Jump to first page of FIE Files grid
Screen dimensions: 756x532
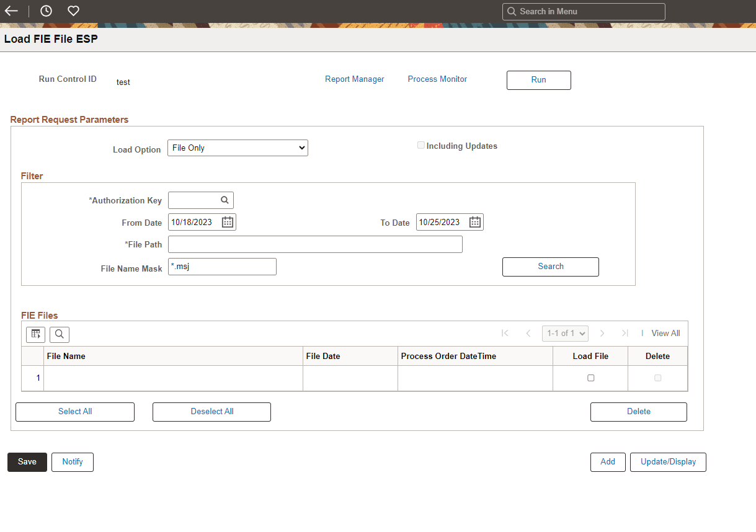click(x=505, y=333)
